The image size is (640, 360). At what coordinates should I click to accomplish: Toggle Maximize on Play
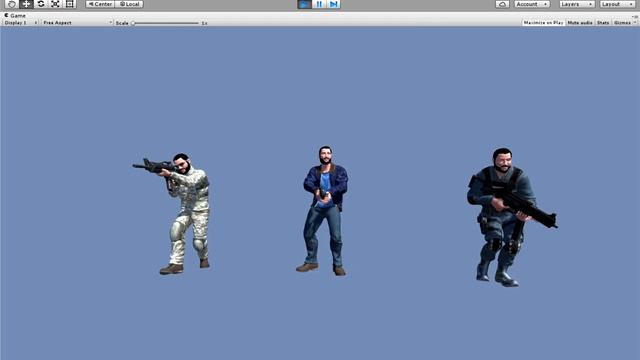[543, 23]
